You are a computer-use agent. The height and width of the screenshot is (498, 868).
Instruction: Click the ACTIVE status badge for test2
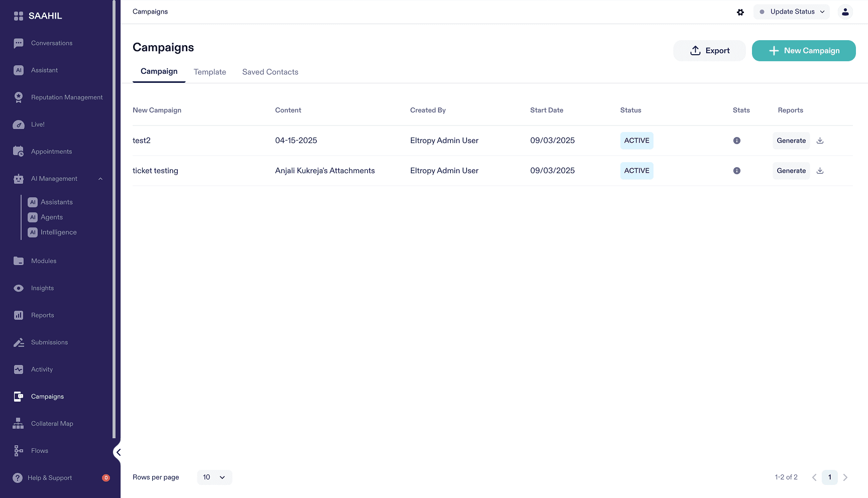(637, 141)
